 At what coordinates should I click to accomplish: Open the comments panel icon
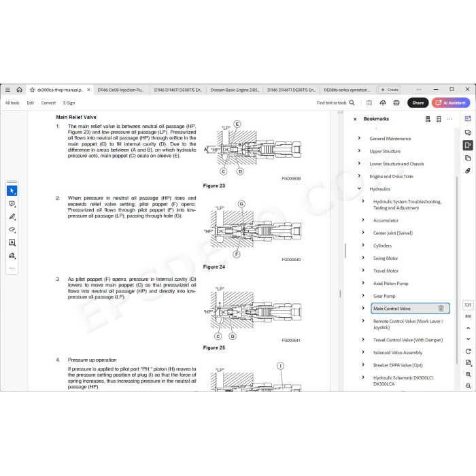click(x=468, y=133)
